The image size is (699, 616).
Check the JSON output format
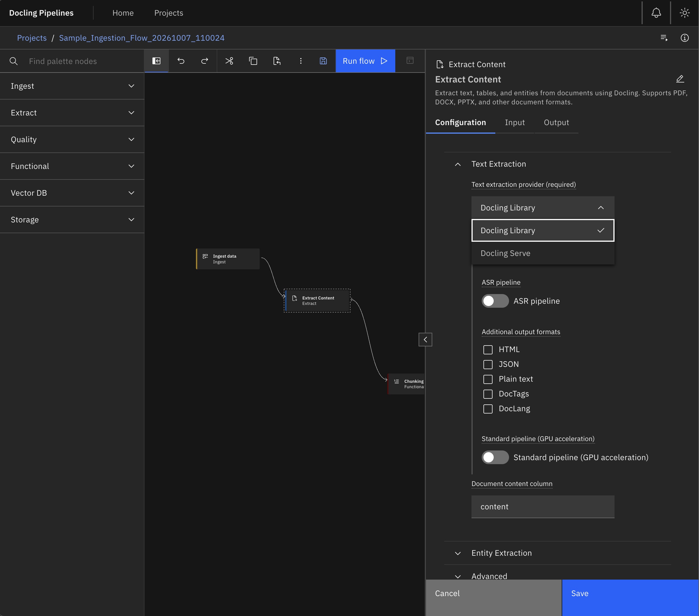tap(488, 364)
